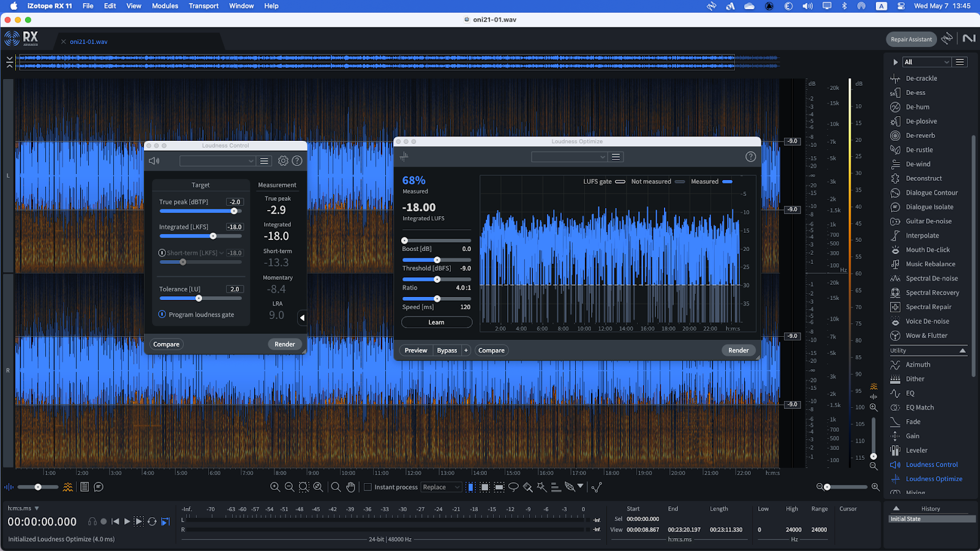Choose the Magic Wand selection tool

541,487
